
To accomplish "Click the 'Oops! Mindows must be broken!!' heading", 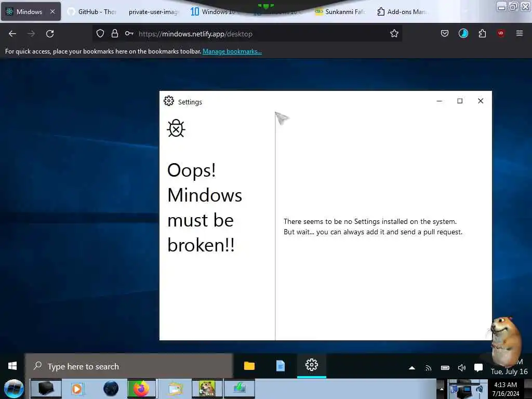I will coord(205,208).
